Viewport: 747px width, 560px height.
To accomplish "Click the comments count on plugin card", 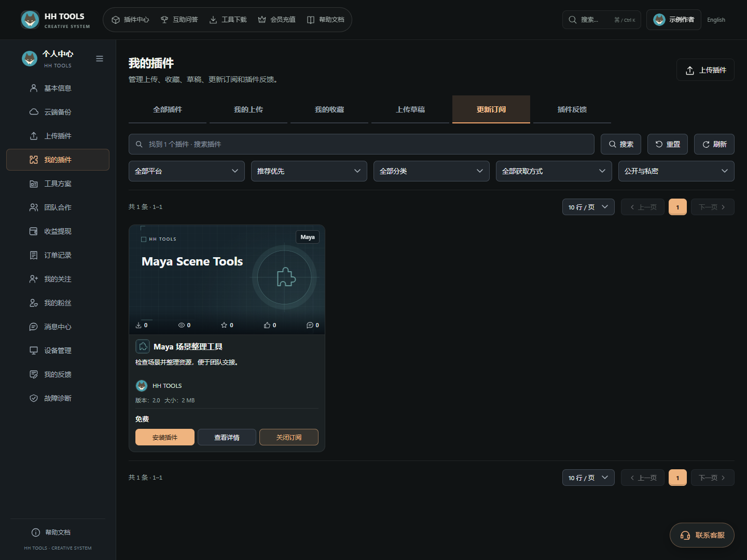I will click(313, 325).
